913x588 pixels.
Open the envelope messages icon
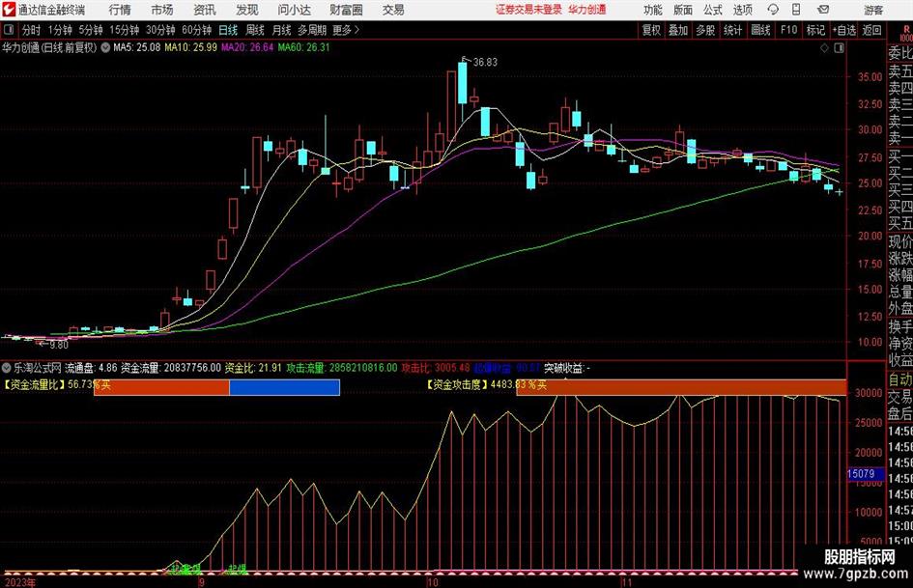click(823, 10)
